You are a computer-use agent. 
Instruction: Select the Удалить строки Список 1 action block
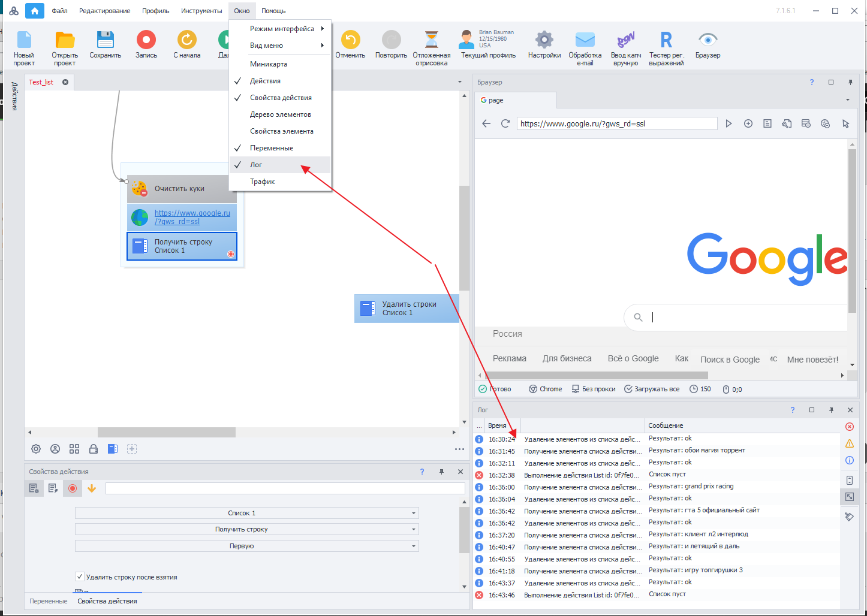point(407,309)
